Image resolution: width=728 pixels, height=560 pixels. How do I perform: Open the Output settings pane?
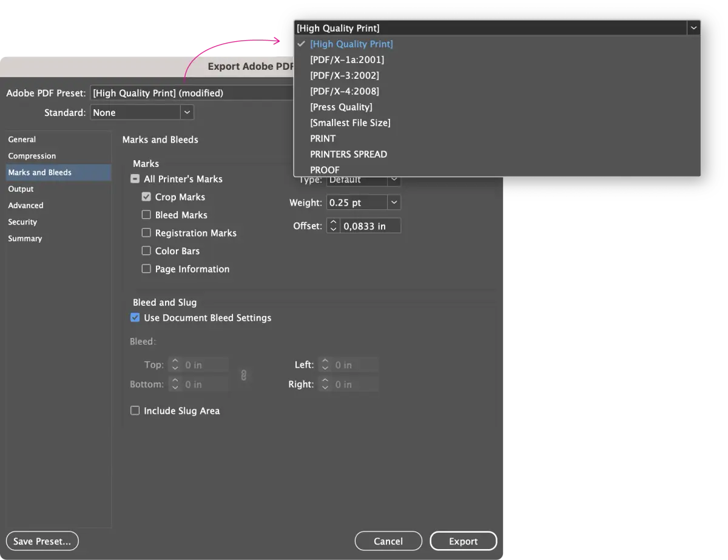(x=58, y=189)
